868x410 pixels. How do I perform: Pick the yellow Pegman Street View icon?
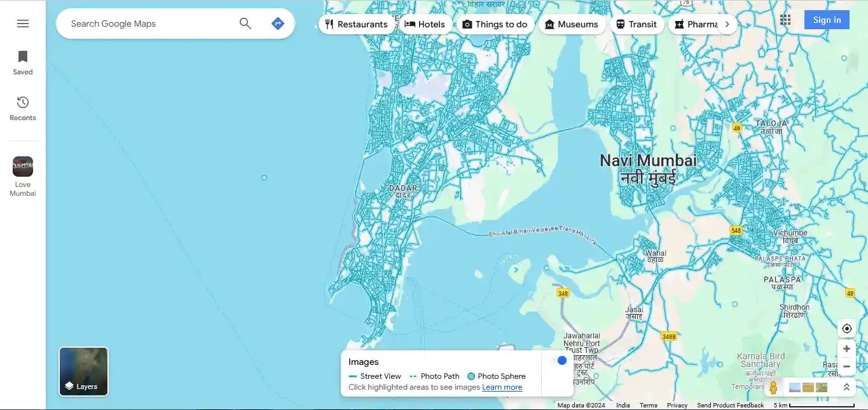click(773, 387)
